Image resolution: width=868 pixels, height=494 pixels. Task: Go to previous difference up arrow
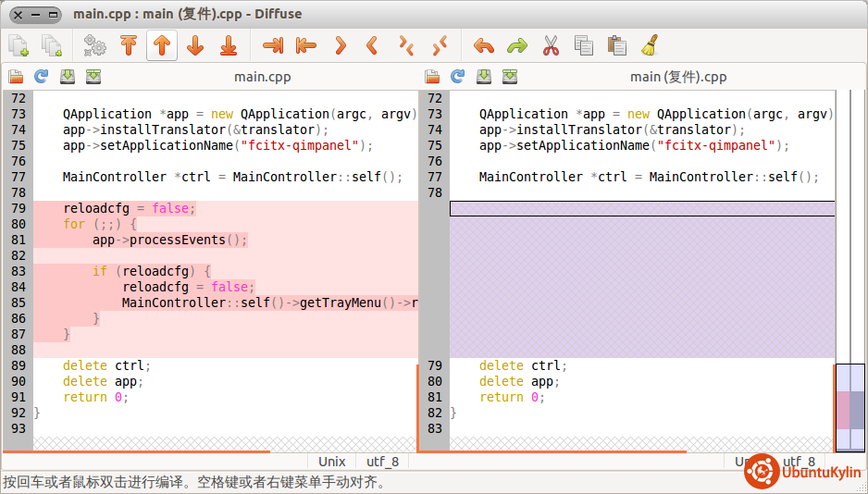(x=162, y=45)
